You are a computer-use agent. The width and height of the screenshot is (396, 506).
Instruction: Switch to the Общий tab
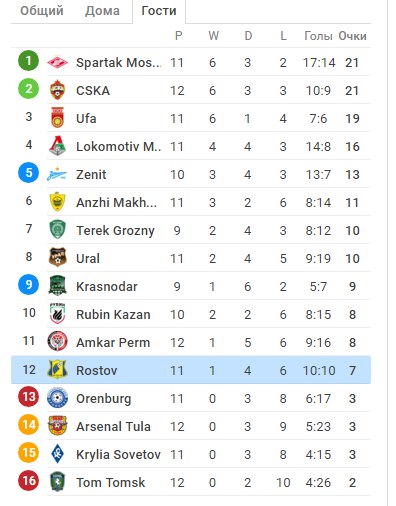pos(42,11)
